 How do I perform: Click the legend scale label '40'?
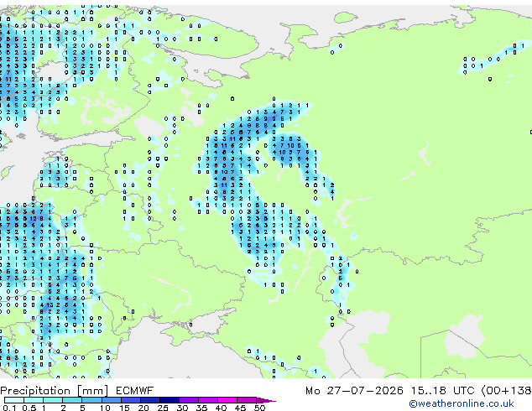click(x=221, y=408)
